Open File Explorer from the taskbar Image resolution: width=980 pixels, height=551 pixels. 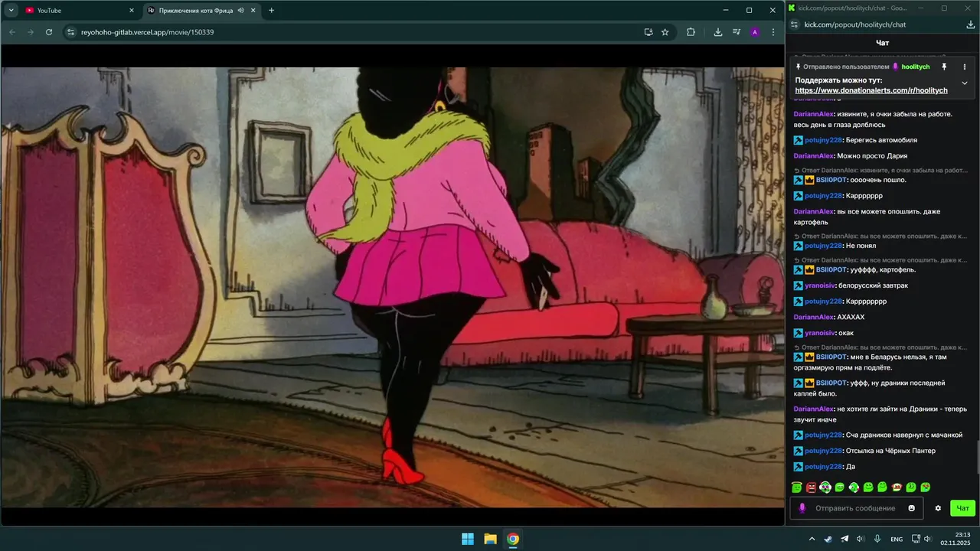click(490, 539)
